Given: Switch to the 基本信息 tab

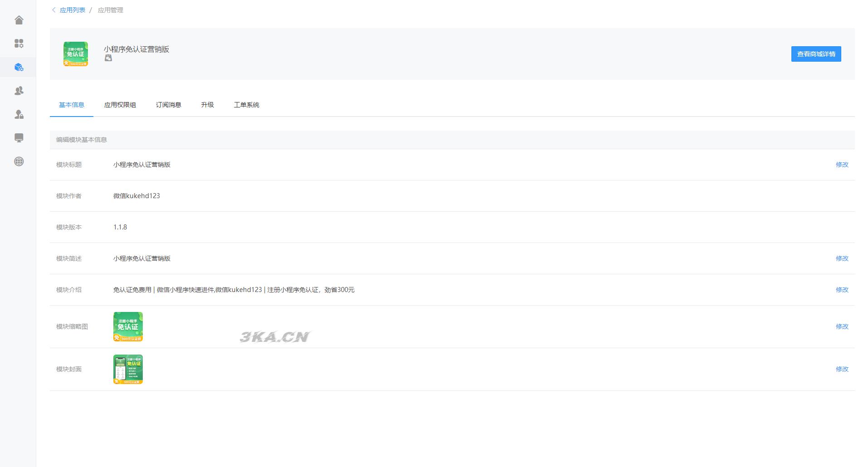Looking at the screenshot, I should [x=72, y=105].
